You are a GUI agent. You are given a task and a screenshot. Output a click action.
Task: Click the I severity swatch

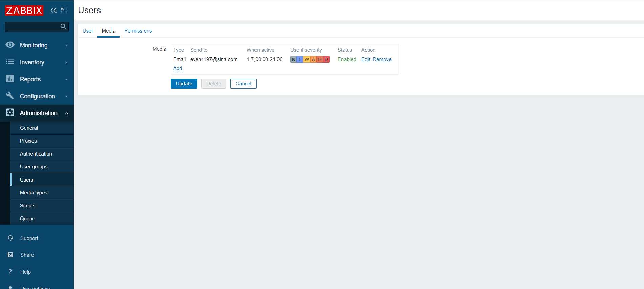point(300,59)
